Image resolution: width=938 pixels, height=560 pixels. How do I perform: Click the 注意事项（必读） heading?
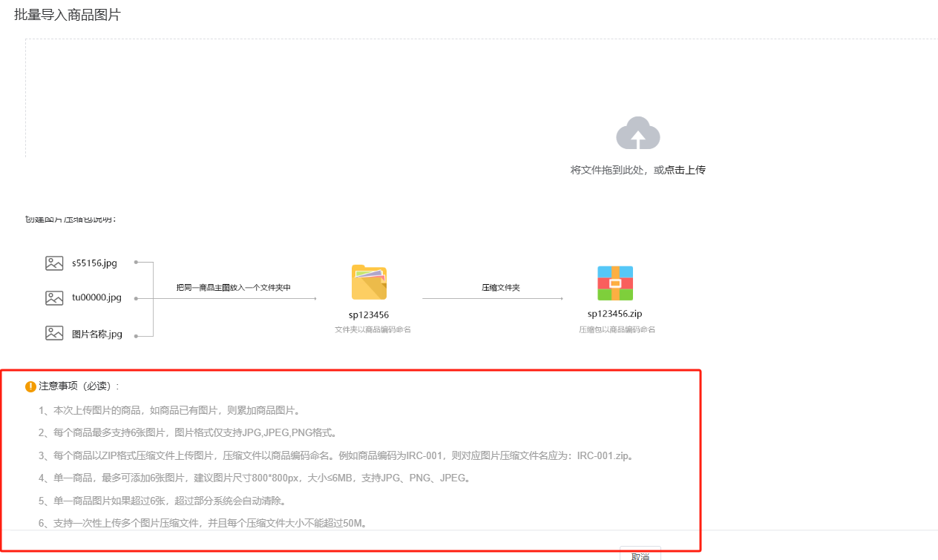[78, 386]
